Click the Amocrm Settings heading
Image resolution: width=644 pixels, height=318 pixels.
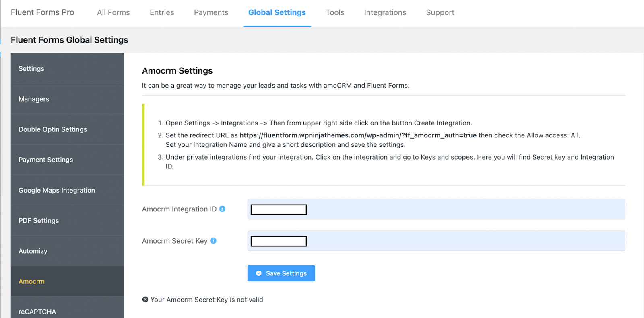tap(177, 71)
